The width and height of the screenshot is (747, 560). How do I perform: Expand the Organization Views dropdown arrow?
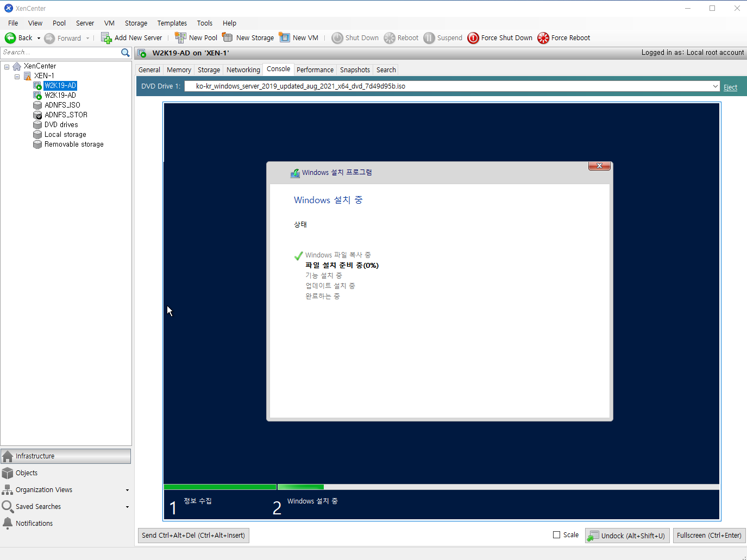[x=127, y=490]
